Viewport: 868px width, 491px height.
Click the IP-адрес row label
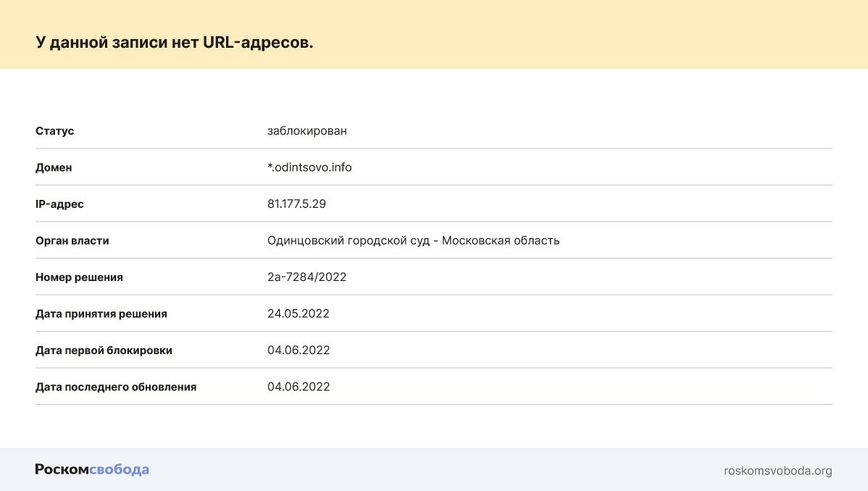59,204
